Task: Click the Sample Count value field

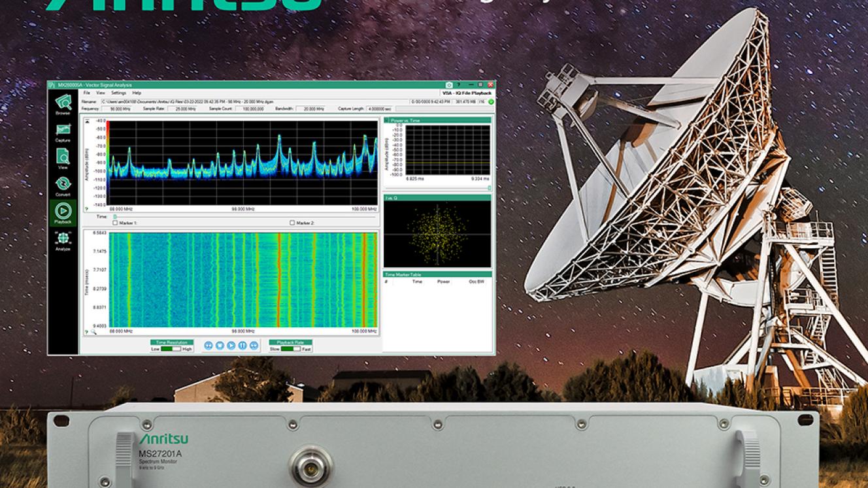Action: pyautogui.click(x=251, y=108)
